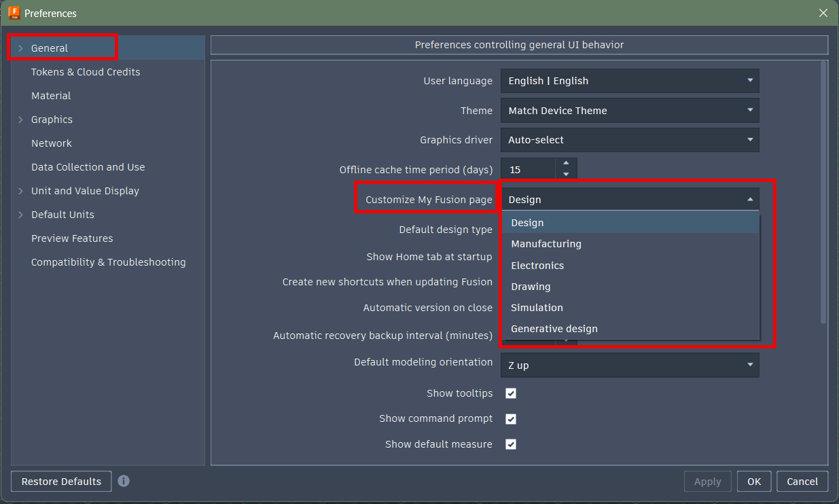The height and width of the screenshot is (504, 839).
Task: Toggle the Show tooltips checkbox
Action: pyautogui.click(x=511, y=393)
